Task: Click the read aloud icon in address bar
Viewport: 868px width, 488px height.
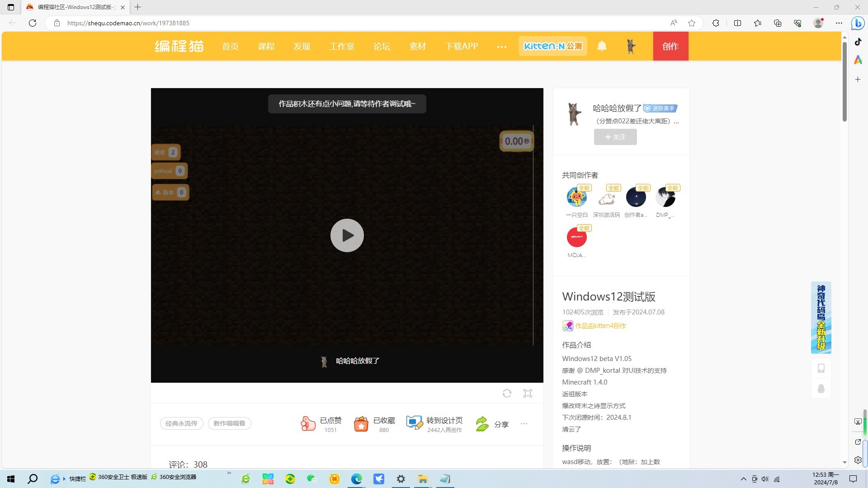Action: pyautogui.click(x=674, y=23)
